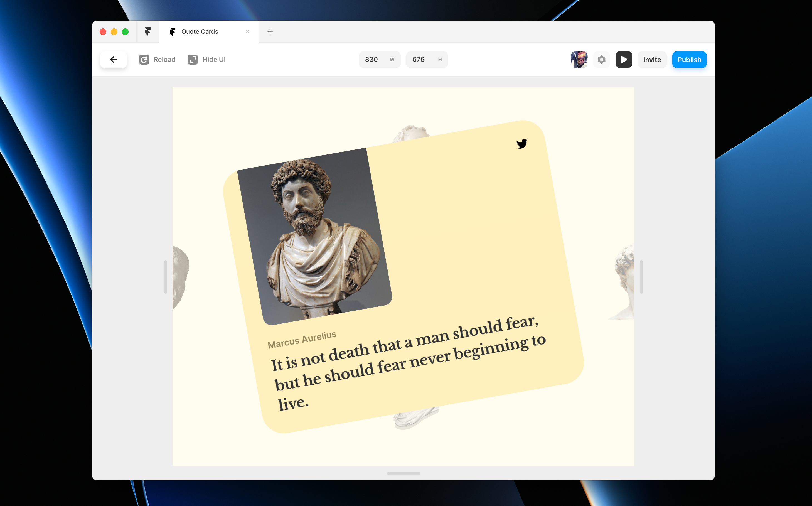Click the Invite button
This screenshot has width=812, height=506.
click(x=652, y=60)
